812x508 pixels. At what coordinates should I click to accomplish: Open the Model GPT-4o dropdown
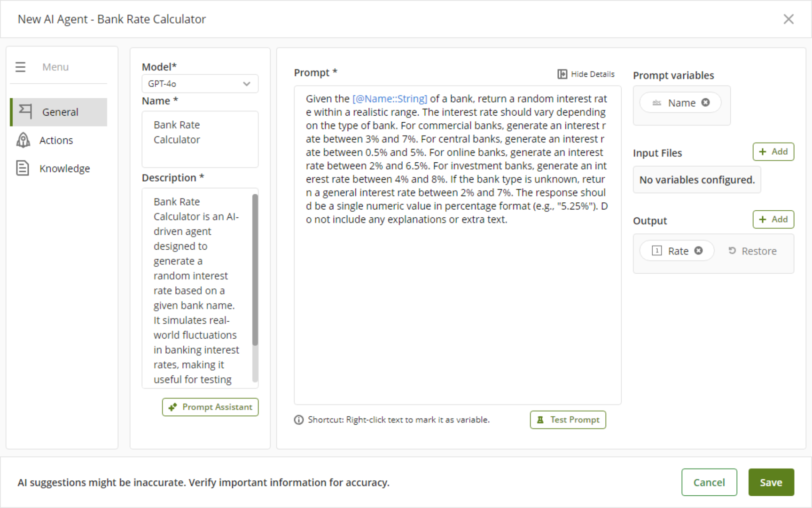pos(200,84)
